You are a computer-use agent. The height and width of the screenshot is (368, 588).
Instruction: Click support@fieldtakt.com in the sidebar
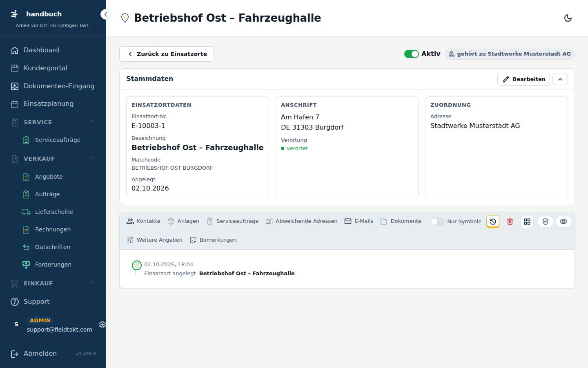point(60,330)
